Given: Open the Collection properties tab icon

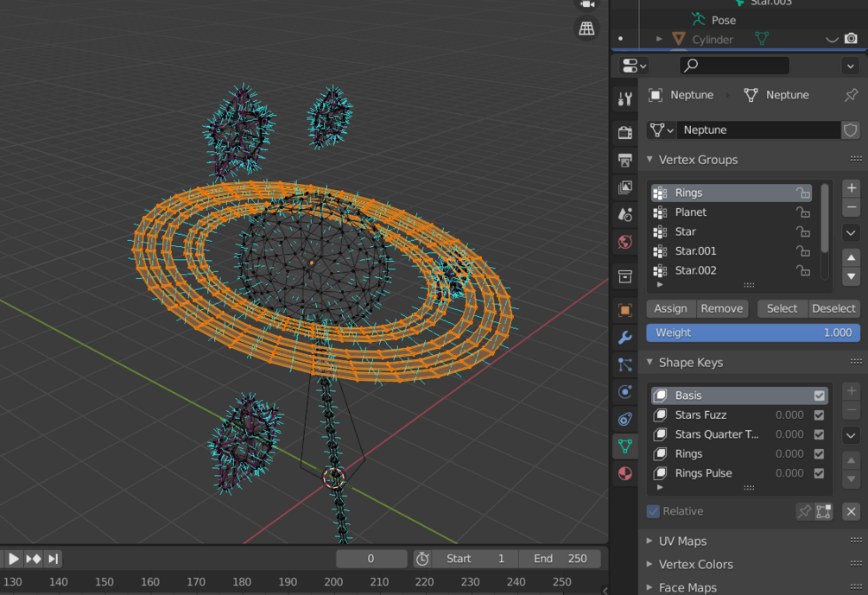Looking at the screenshot, I should click(625, 276).
